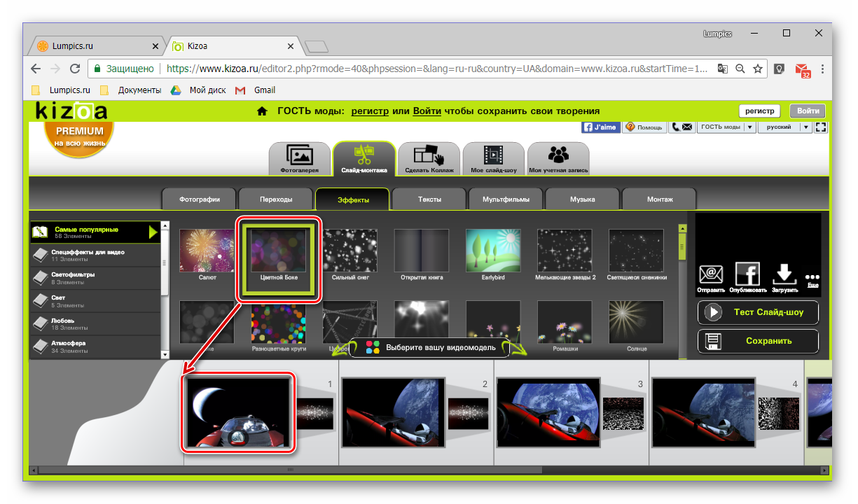
Task: Select the Светящиеся снежинки effect thumbnail
Action: [636, 251]
